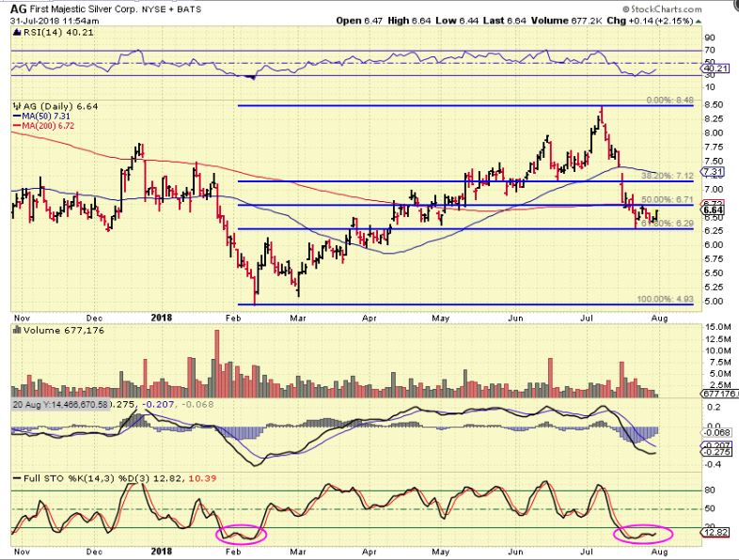This screenshot has width=739, height=560.
Task: Click the AG ticker symbol in the title
Action: pyautogui.click(x=19, y=9)
